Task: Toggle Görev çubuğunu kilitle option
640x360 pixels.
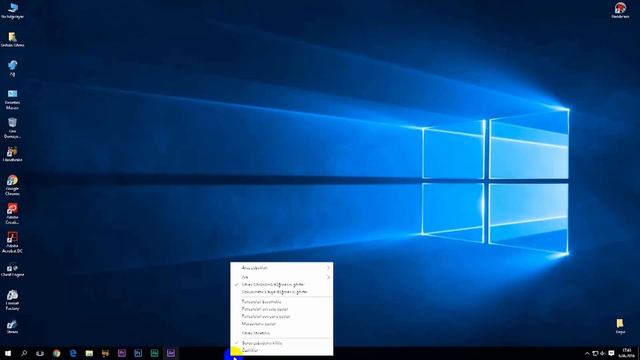Action: click(282, 343)
